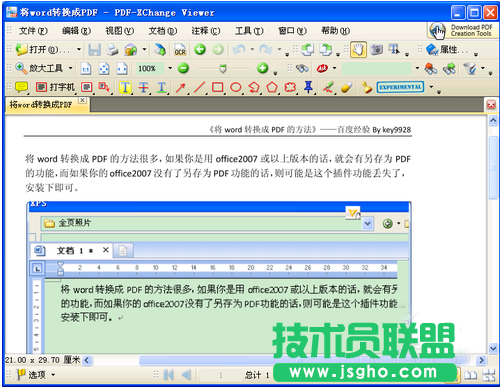Select the Polygon tool
Image resolution: width=500 pixels, height=388 pixels.
[272, 87]
